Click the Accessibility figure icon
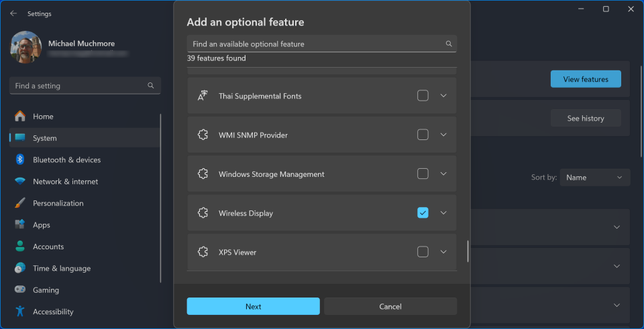The width and height of the screenshot is (644, 329). coord(19,312)
